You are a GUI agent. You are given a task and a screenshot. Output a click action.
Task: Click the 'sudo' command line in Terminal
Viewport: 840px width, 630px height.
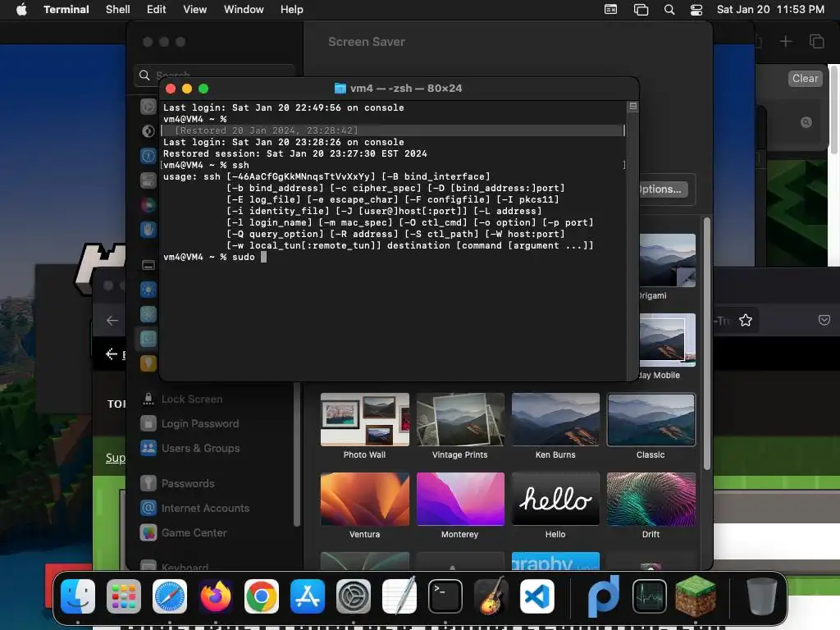point(215,257)
